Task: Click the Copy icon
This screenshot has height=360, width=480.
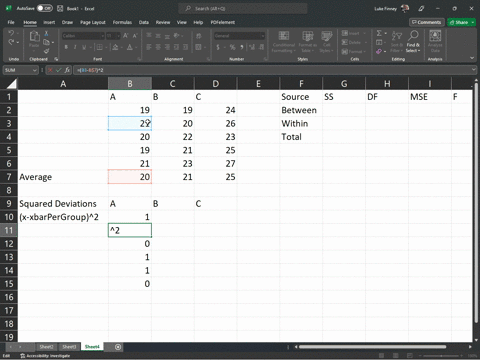Action: (46, 42)
